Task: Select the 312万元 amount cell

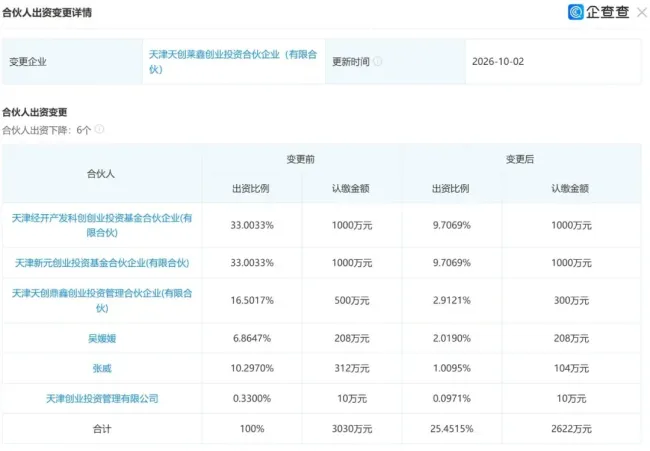Action: 352,368
